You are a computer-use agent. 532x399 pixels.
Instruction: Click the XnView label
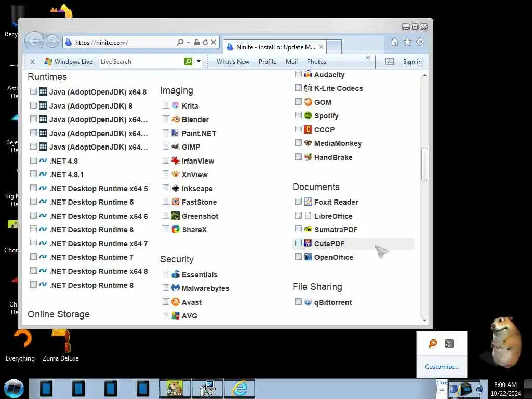coord(194,175)
